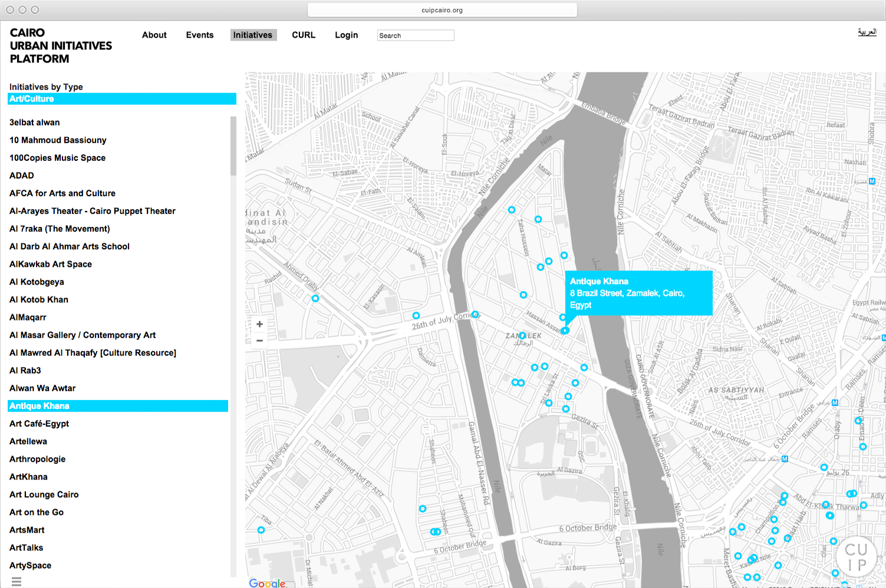This screenshot has height=588, width=886.
Task: Open the About page
Action: (154, 35)
